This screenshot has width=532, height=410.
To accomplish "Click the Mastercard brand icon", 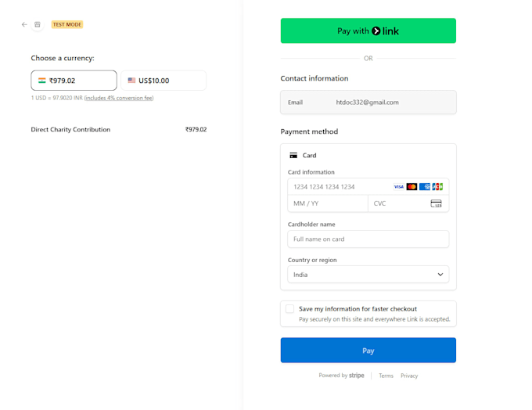I will point(412,187).
